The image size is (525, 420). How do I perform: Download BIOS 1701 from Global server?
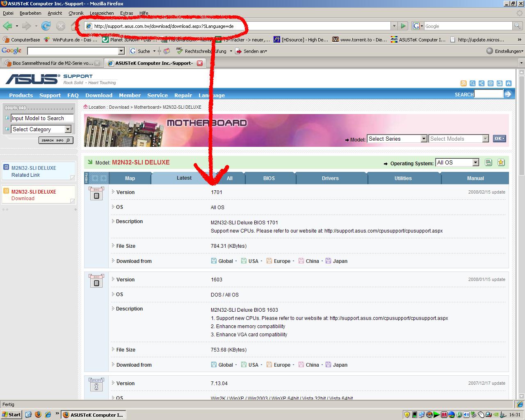tap(222, 261)
